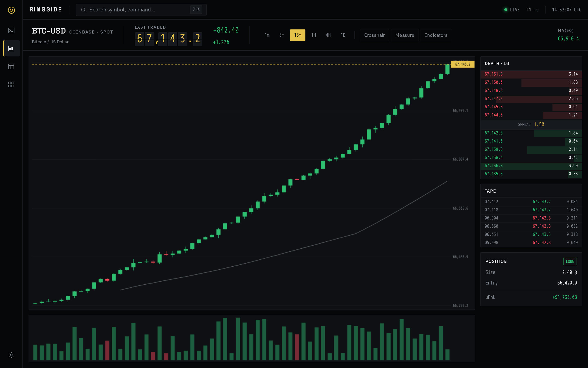Click tape trade at 06.904
Viewport: 588px width, 368px height.
[531, 218]
